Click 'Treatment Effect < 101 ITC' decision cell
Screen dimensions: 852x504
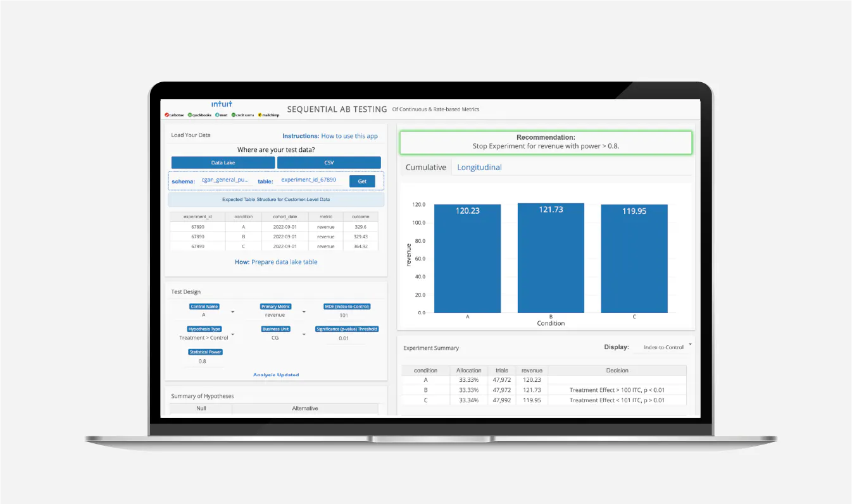point(617,400)
